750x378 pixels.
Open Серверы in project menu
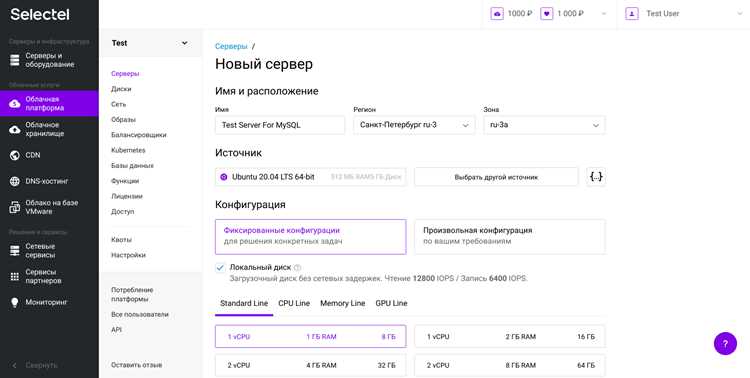point(125,74)
